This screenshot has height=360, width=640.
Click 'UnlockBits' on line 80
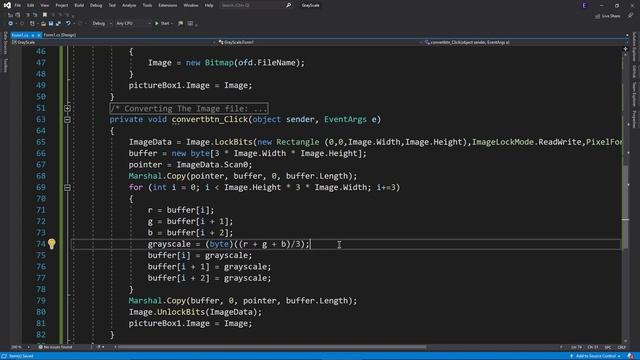(181, 312)
